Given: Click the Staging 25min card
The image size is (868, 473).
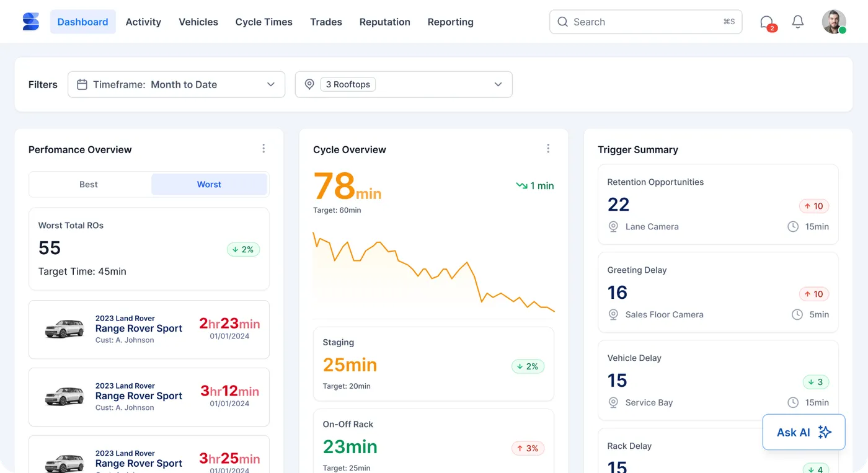Looking at the screenshot, I should (x=433, y=365).
